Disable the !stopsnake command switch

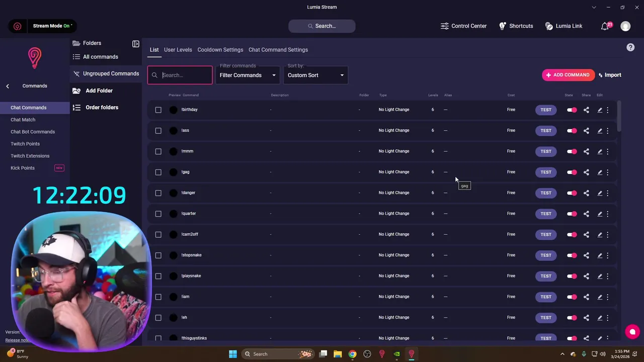point(572,255)
